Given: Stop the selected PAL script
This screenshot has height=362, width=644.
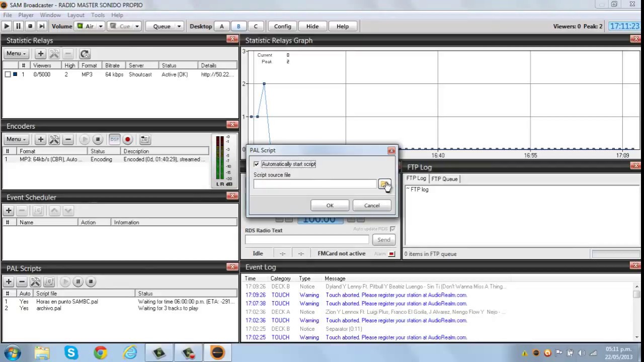Looking at the screenshot, I should (91, 282).
